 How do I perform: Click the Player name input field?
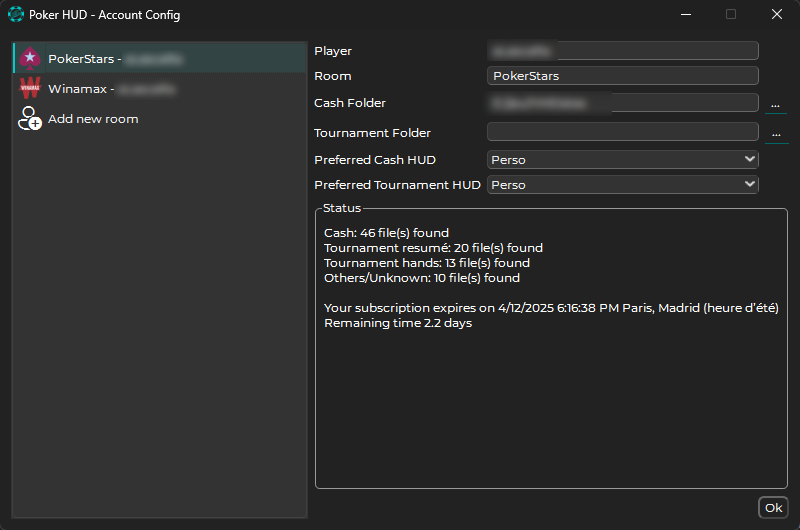[x=622, y=51]
